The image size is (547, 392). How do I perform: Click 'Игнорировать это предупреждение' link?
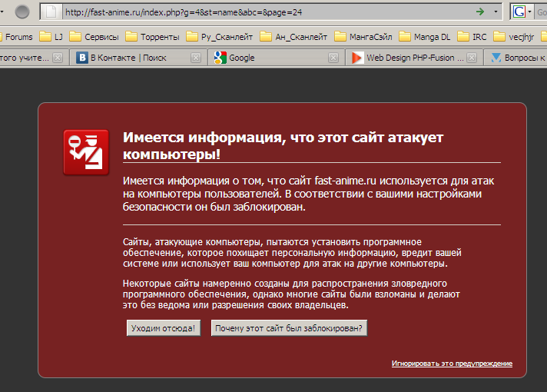pos(451,364)
